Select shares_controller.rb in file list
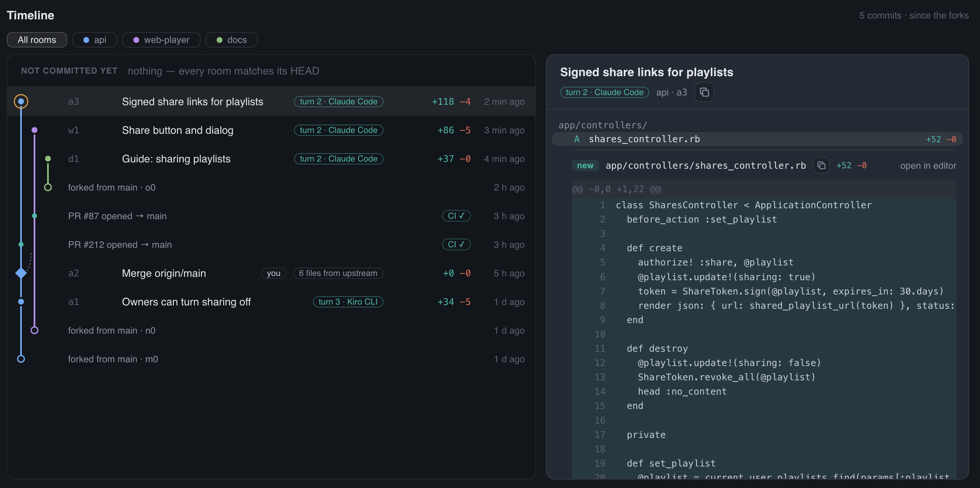The width and height of the screenshot is (980, 488). pyautogui.click(x=757, y=139)
